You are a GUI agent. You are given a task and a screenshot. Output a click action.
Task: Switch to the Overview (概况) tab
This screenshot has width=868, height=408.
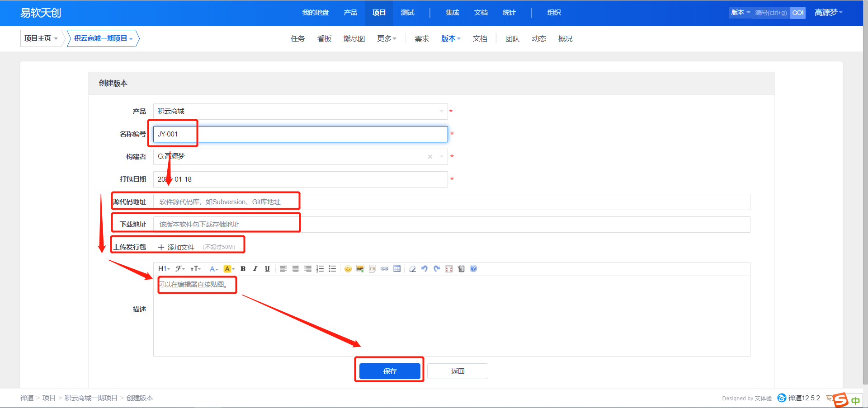[x=565, y=39]
